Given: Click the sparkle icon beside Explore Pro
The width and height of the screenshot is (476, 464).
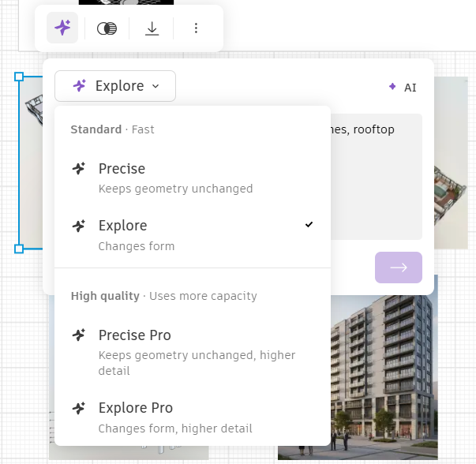Looking at the screenshot, I should (x=79, y=408).
